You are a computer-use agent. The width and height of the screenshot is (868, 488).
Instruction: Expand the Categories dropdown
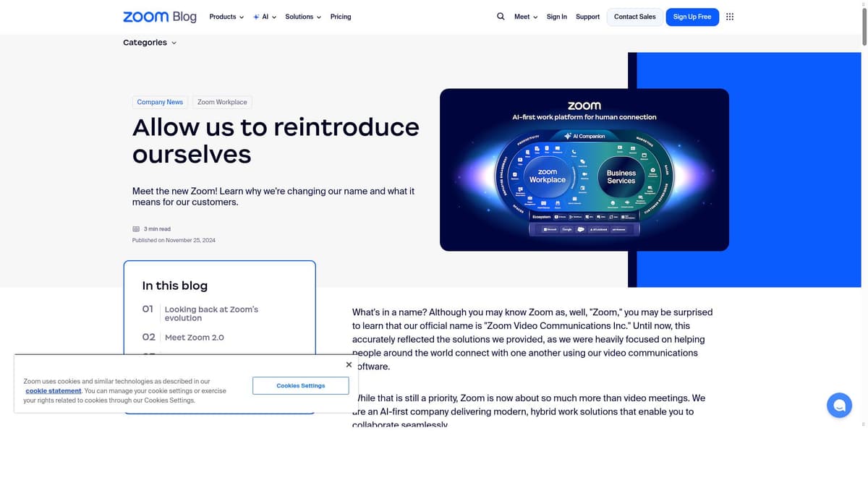[x=150, y=43]
